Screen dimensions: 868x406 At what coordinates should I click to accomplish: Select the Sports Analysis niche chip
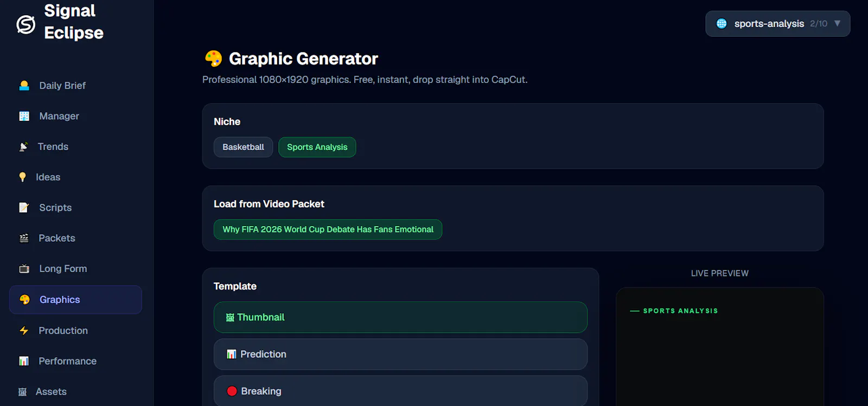pos(317,147)
